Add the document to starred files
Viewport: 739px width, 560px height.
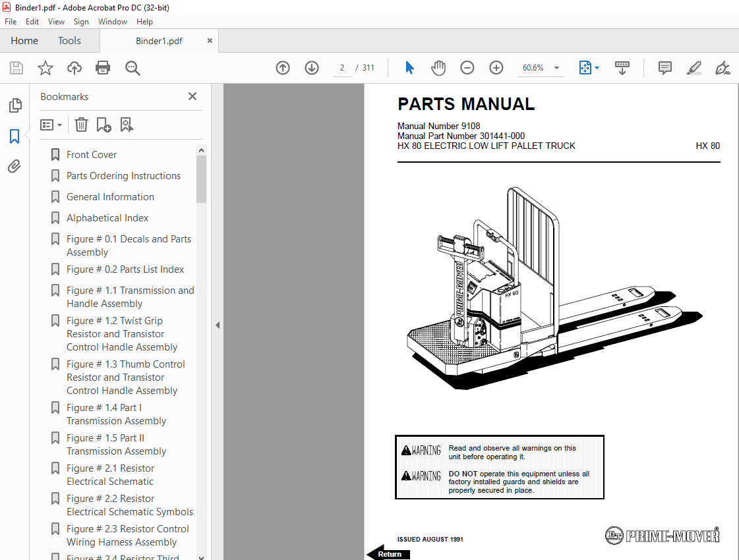tap(45, 68)
